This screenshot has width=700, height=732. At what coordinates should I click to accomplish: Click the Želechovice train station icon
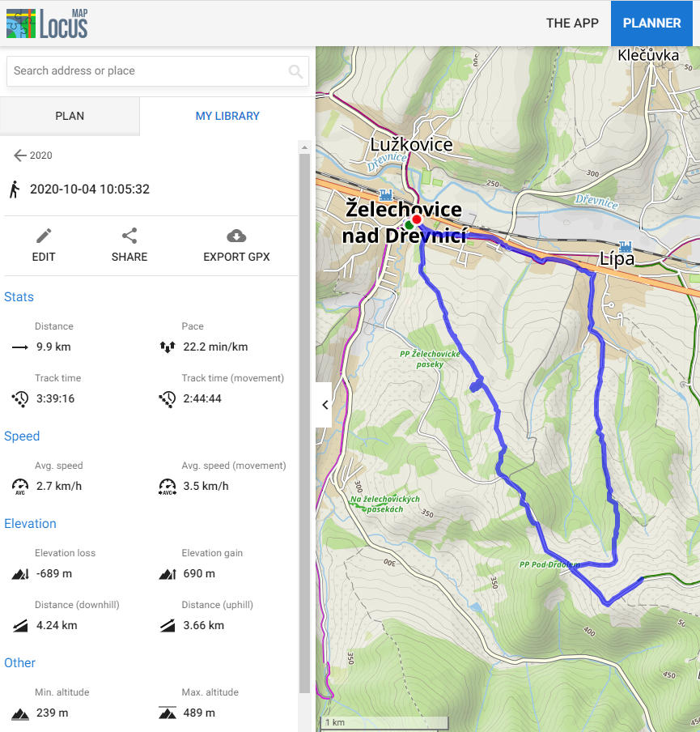pyautogui.click(x=386, y=194)
